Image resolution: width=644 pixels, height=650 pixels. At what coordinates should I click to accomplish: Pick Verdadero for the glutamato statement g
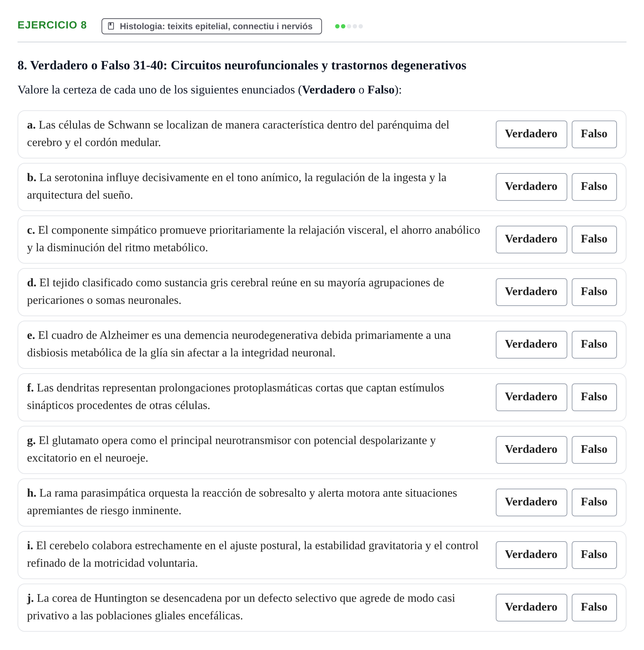(x=531, y=450)
